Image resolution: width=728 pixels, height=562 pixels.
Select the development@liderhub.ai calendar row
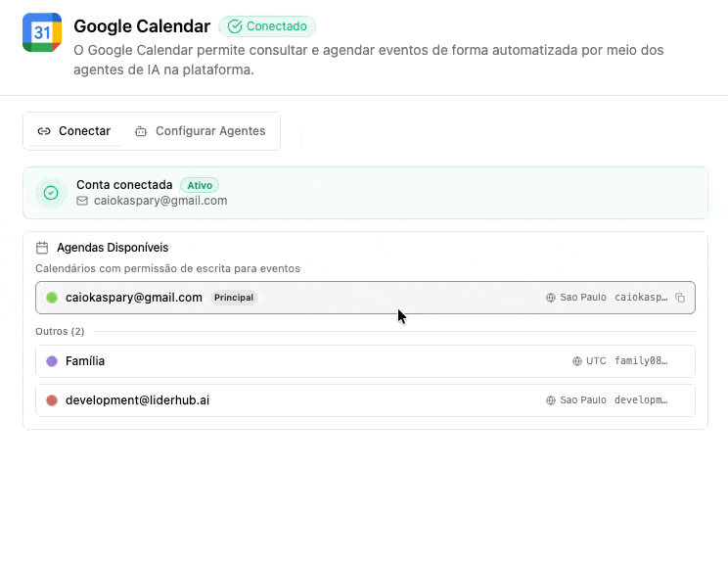click(x=365, y=399)
